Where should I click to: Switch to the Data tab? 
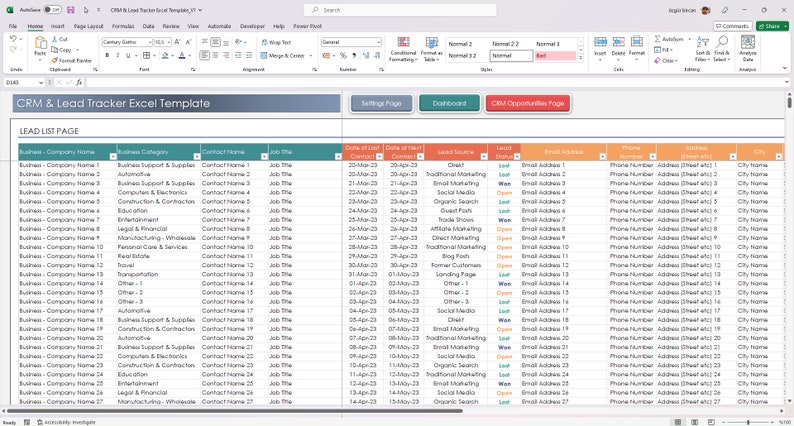(148, 26)
